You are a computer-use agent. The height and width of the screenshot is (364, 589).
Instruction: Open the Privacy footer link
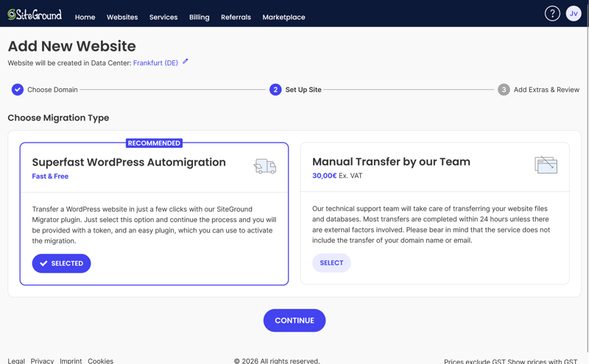[42, 360]
